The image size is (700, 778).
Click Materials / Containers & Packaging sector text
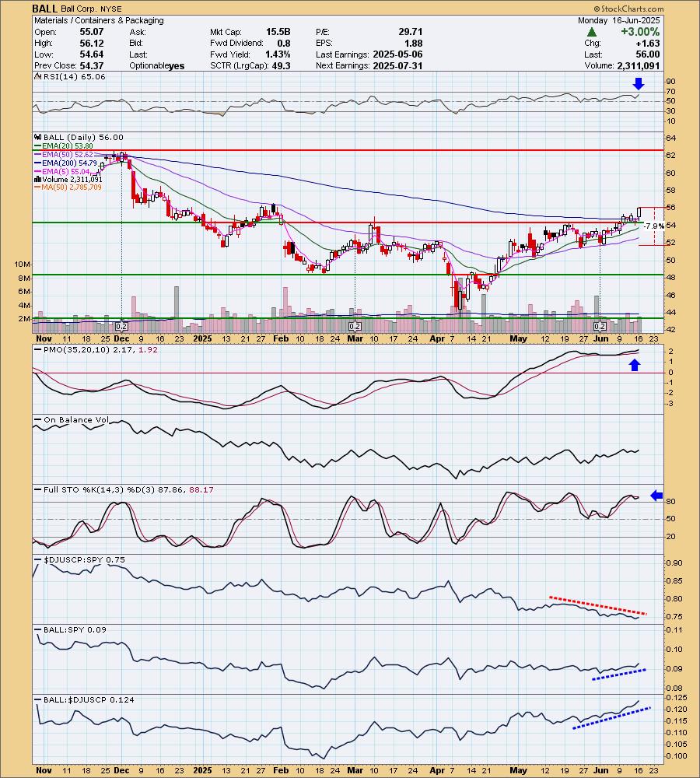(99, 20)
